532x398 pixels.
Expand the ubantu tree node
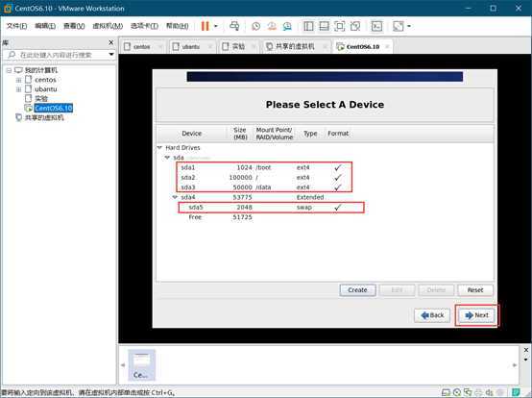coord(18,89)
